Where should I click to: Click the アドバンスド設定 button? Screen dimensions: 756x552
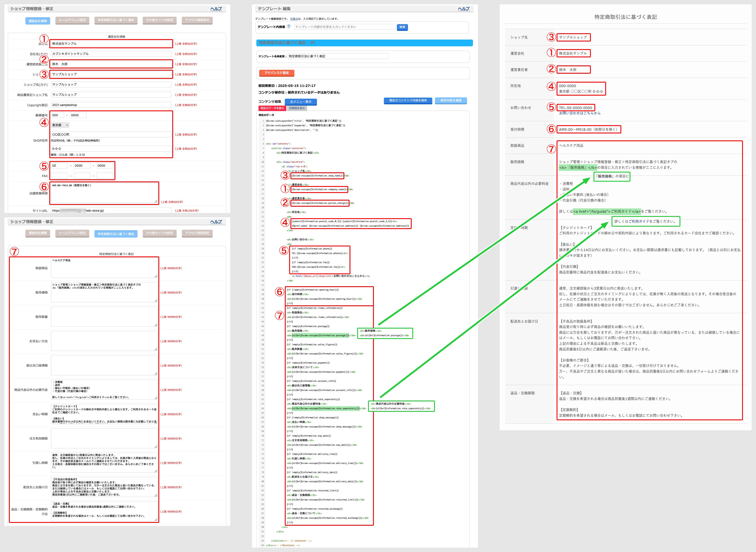(277, 73)
